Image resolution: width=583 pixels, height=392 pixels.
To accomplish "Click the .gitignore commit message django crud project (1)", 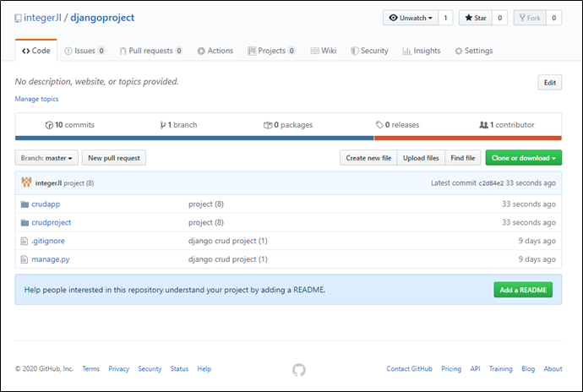I will (228, 241).
